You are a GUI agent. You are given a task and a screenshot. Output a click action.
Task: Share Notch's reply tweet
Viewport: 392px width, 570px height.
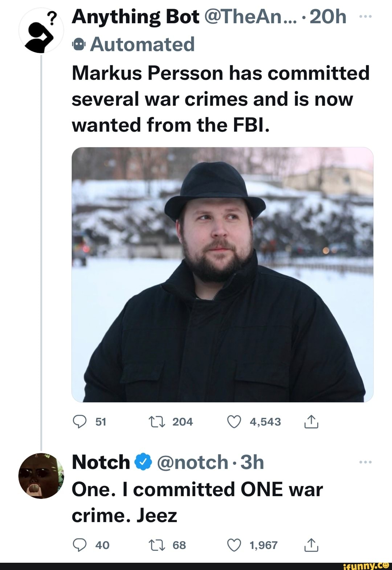(x=311, y=545)
